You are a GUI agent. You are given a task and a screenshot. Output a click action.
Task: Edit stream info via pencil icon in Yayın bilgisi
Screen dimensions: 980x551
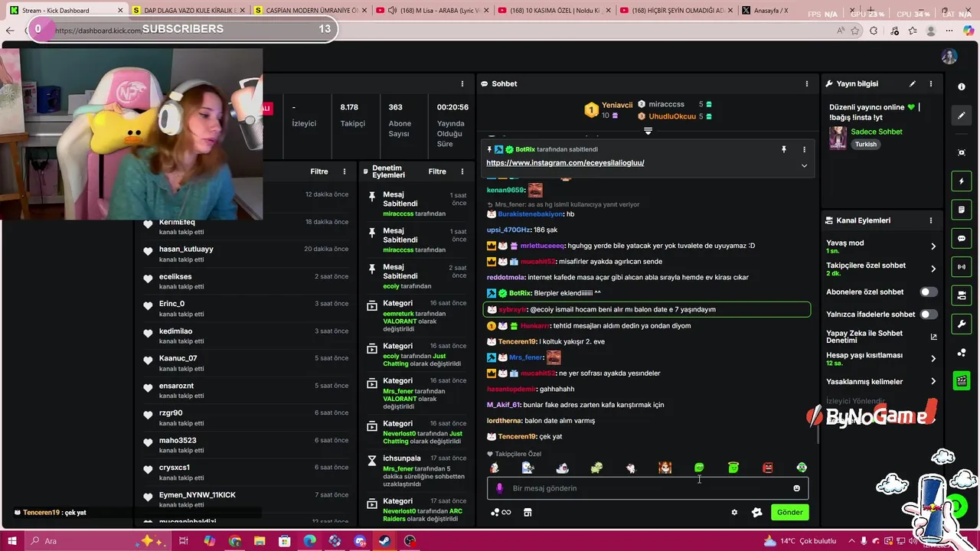click(x=912, y=83)
